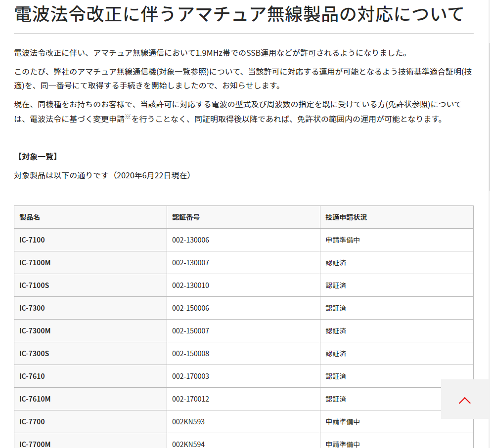Click 申請準備中 status in IC-7100 row
This screenshot has height=448, width=490.
343,240
